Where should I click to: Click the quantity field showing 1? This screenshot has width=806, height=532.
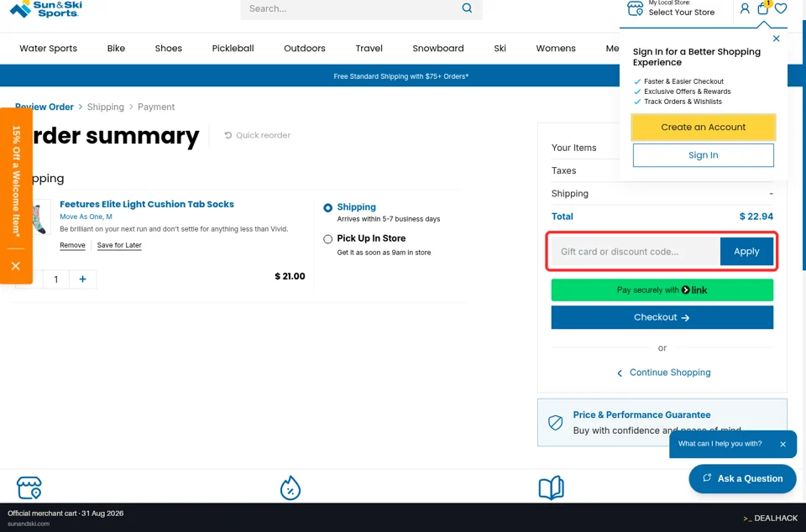[55, 279]
